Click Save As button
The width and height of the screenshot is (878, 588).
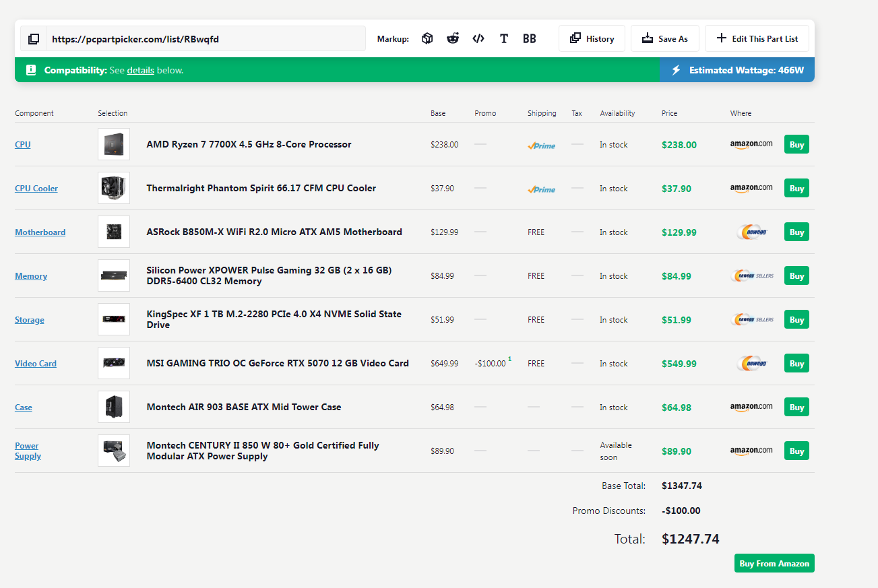click(x=665, y=38)
